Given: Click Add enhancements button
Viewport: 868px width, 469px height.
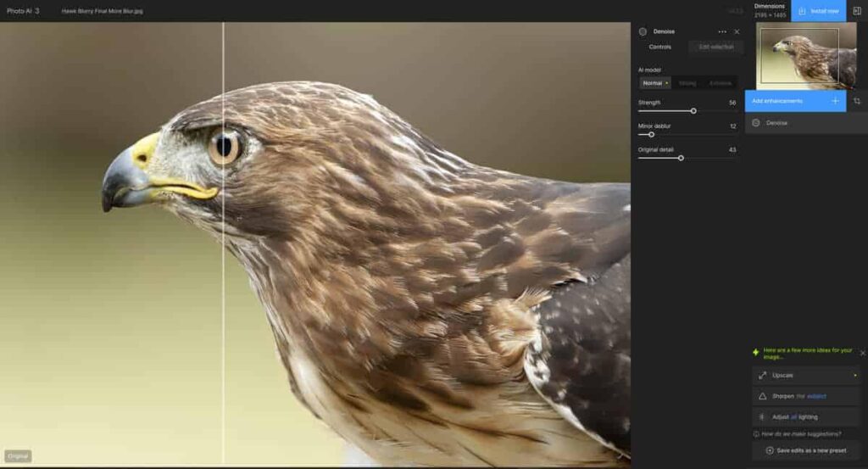Looking at the screenshot, I should 795,101.
